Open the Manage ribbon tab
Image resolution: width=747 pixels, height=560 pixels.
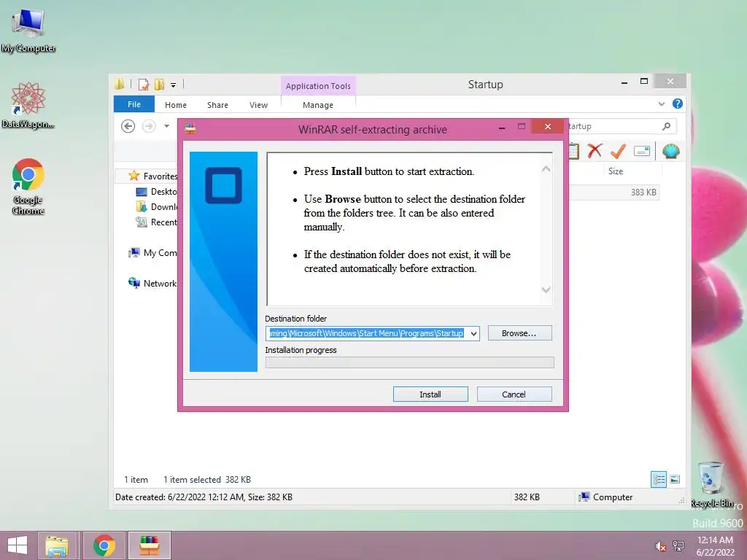pyautogui.click(x=318, y=105)
